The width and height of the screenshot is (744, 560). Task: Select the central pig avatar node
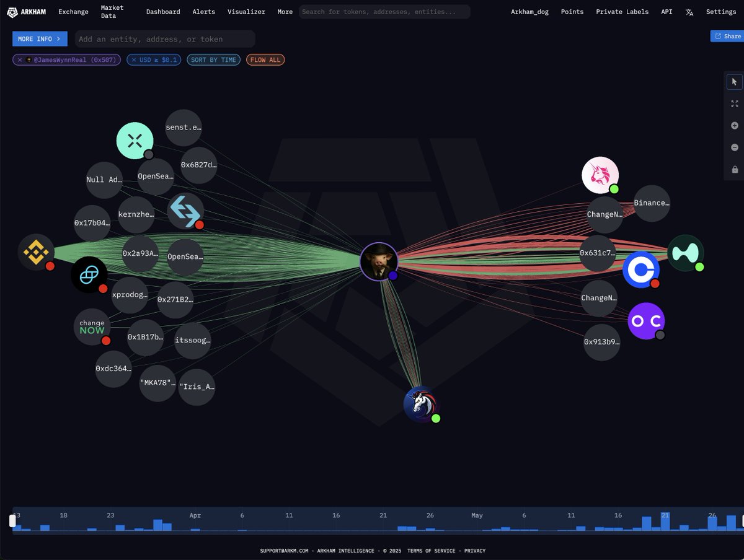379,261
